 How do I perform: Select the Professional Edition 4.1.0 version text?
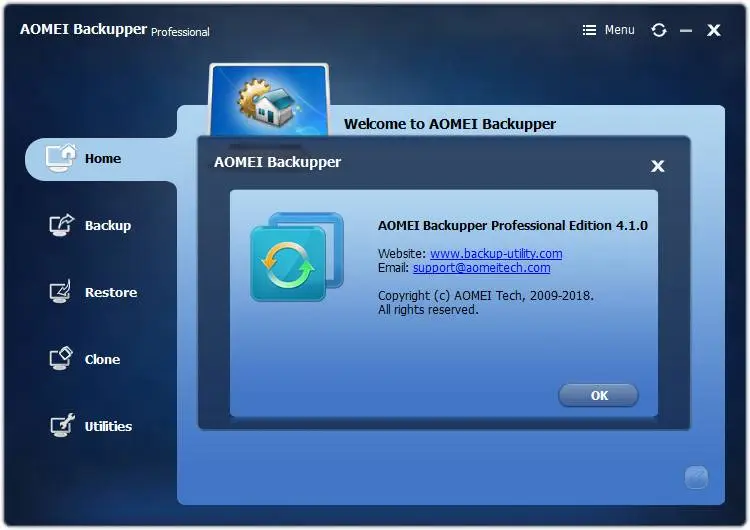(513, 225)
